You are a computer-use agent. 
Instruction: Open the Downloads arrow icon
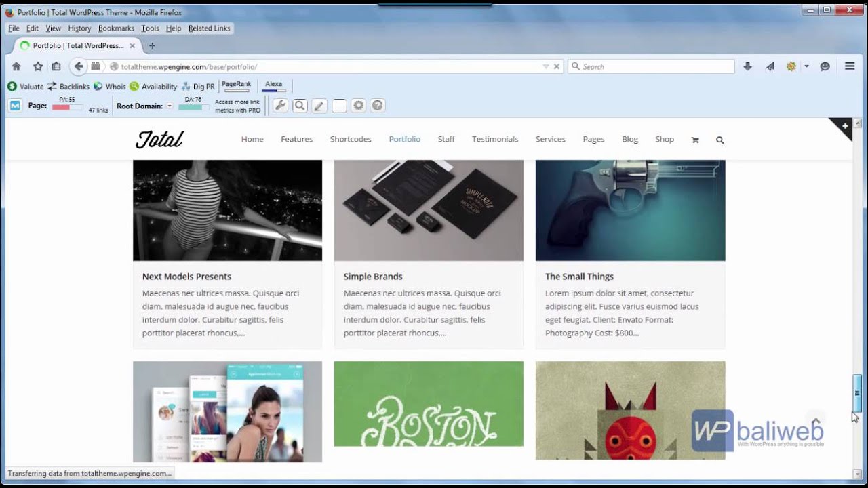tap(747, 66)
